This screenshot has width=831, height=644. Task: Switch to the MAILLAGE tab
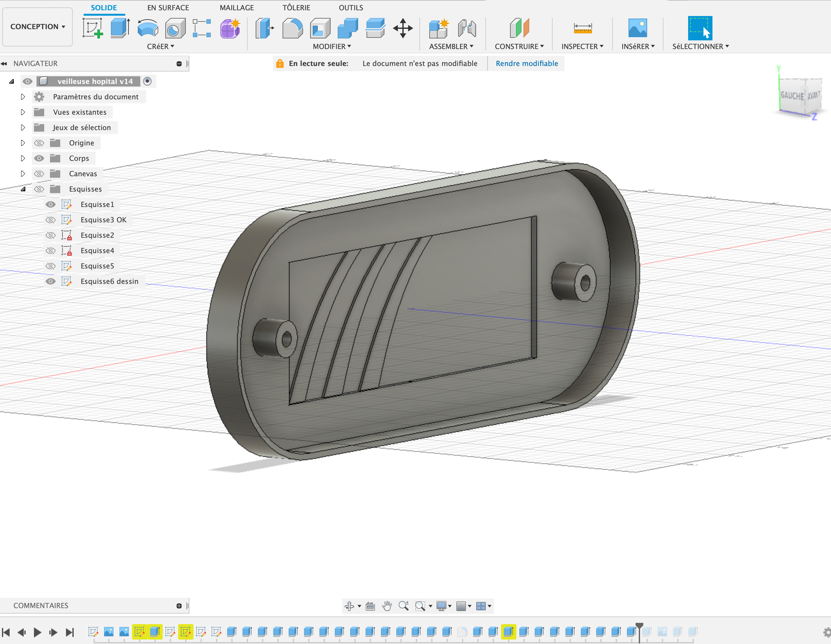tap(237, 8)
